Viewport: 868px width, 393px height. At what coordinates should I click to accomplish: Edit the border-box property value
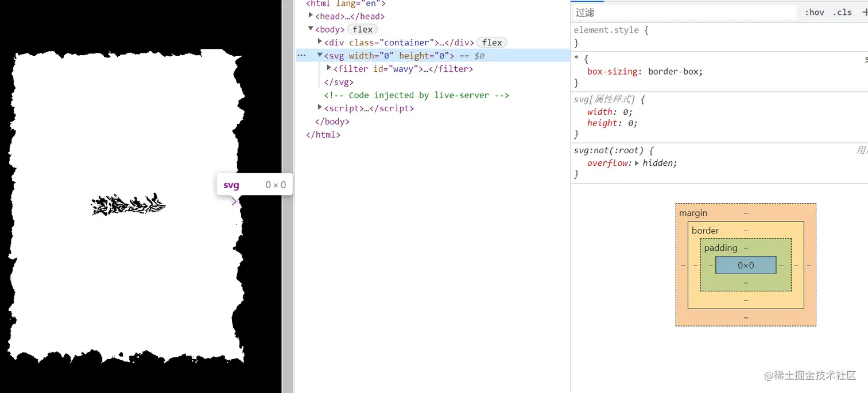pyautogui.click(x=673, y=72)
